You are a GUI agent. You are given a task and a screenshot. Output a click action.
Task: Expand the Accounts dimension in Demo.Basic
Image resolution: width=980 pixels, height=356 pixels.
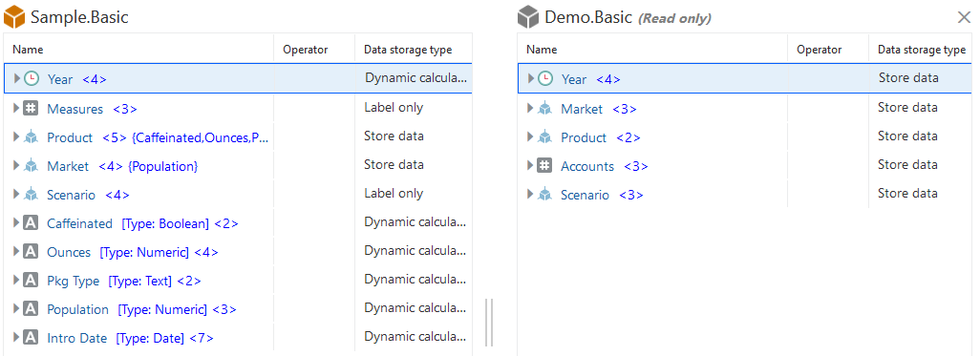pyautogui.click(x=531, y=165)
